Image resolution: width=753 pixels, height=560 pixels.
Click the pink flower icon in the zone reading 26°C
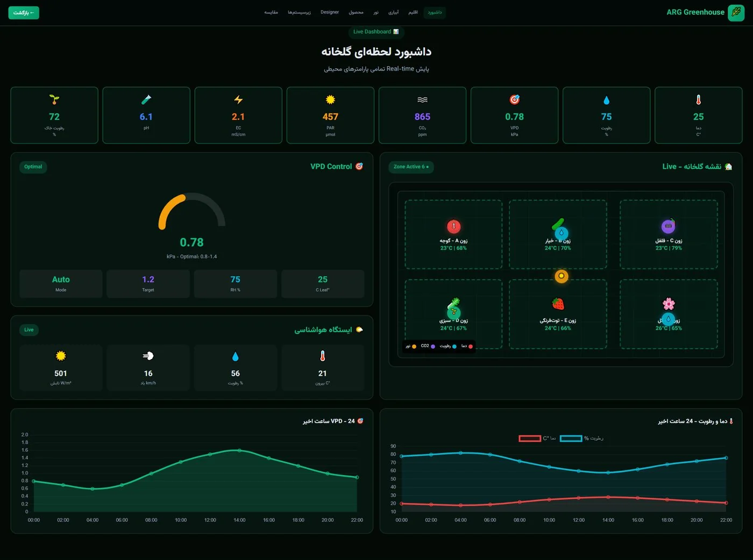[x=669, y=304]
